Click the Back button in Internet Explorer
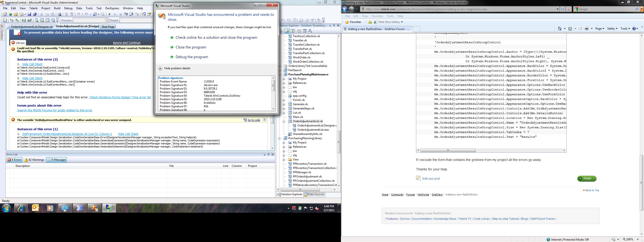644x242 pixels. (344, 9)
